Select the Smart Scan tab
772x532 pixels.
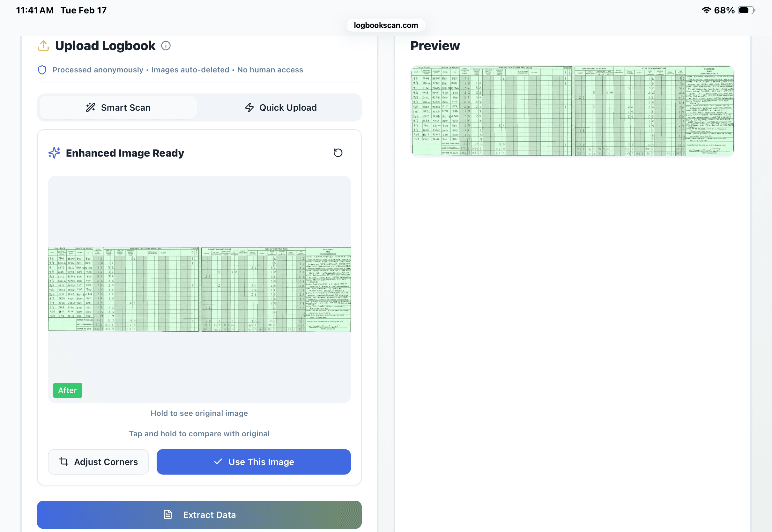pos(118,107)
